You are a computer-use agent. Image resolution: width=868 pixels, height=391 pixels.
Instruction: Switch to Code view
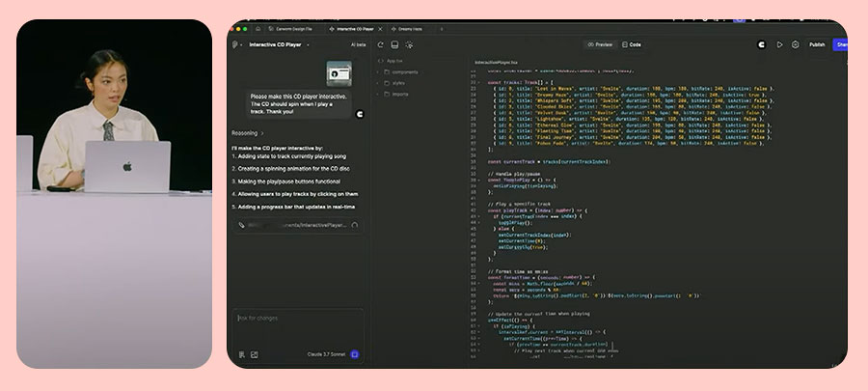[x=631, y=44]
